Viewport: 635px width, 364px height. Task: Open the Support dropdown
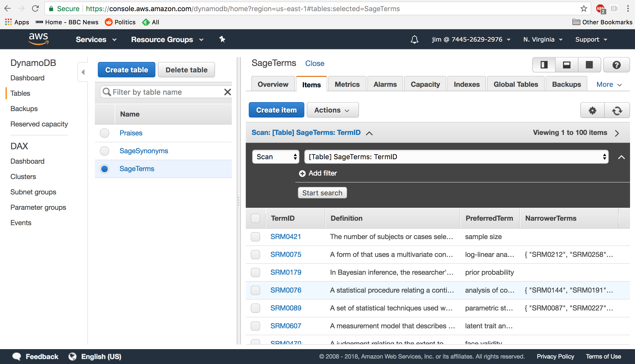591,39
